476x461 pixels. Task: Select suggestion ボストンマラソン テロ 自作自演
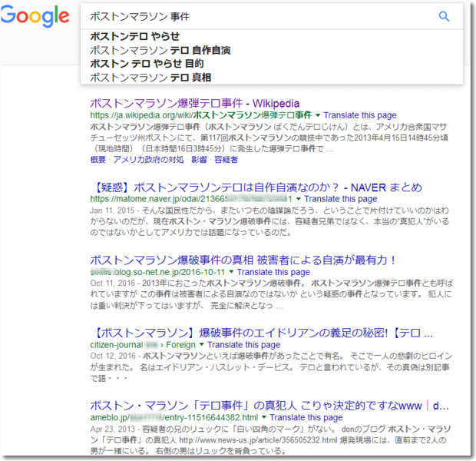(x=160, y=50)
